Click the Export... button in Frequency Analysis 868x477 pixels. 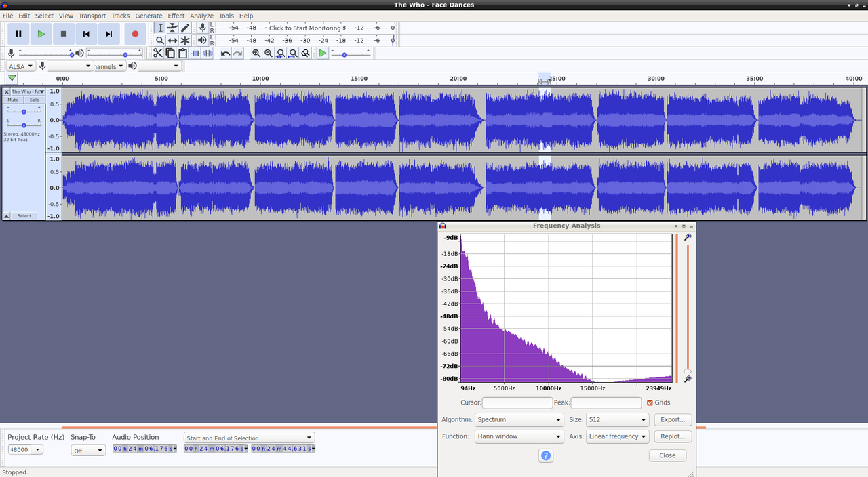pyautogui.click(x=673, y=419)
